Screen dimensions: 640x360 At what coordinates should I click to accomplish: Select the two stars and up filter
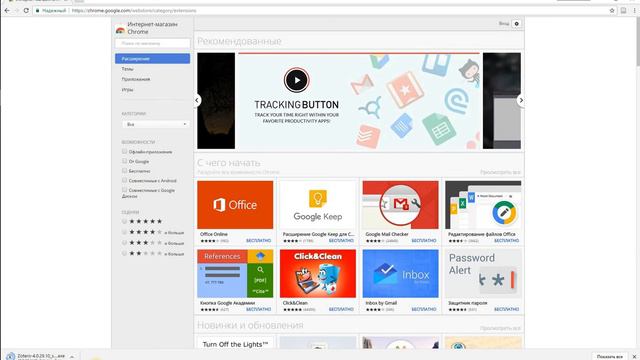[124, 253]
